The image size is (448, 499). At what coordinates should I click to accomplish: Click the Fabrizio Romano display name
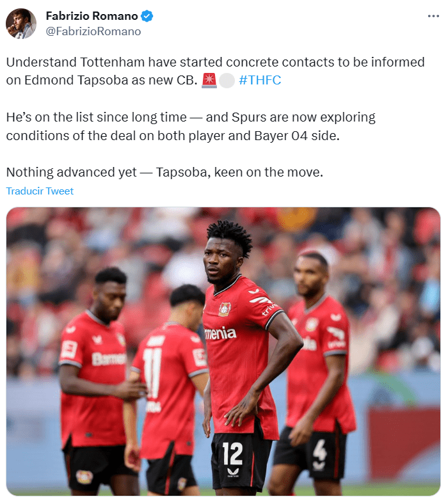pos(92,16)
